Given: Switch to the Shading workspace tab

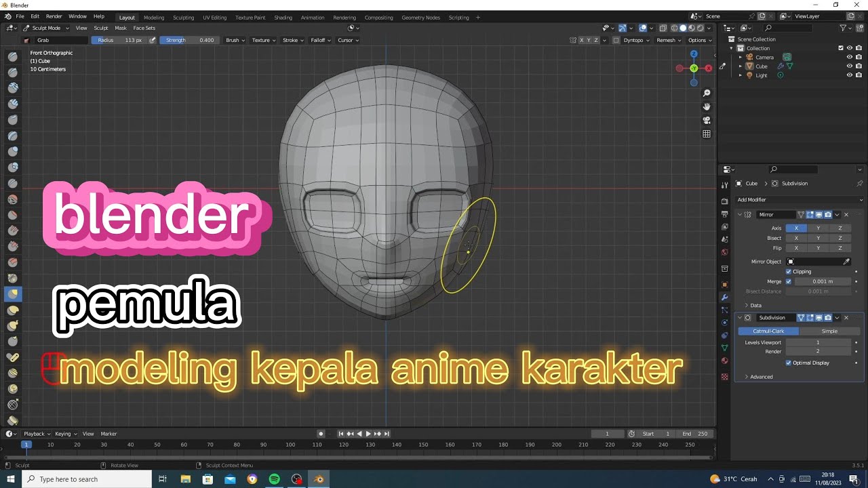Looking at the screenshot, I should 283,18.
